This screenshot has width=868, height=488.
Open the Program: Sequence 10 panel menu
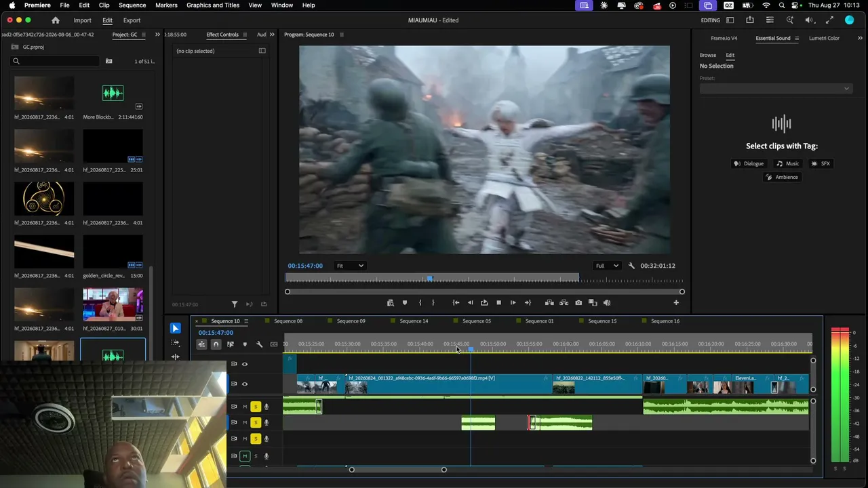[x=341, y=35]
